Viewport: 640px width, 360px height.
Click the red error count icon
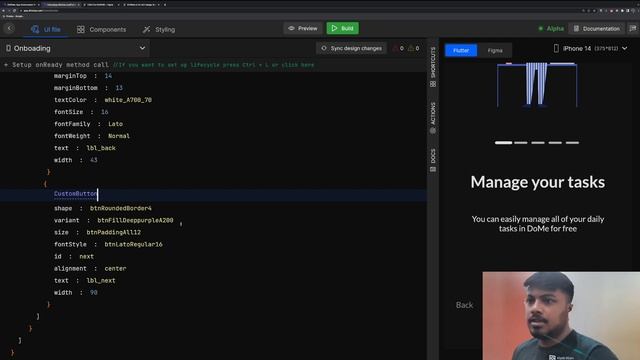point(395,48)
